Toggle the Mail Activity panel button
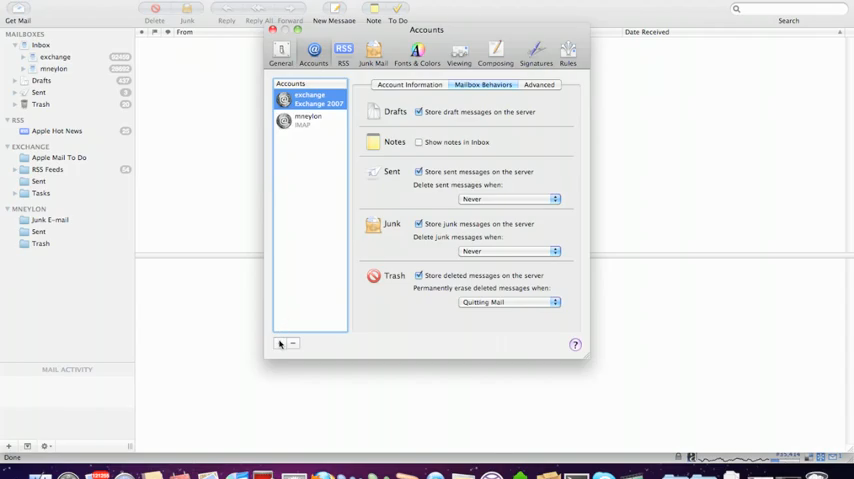The height and width of the screenshot is (479, 854). [x=27, y=446]
